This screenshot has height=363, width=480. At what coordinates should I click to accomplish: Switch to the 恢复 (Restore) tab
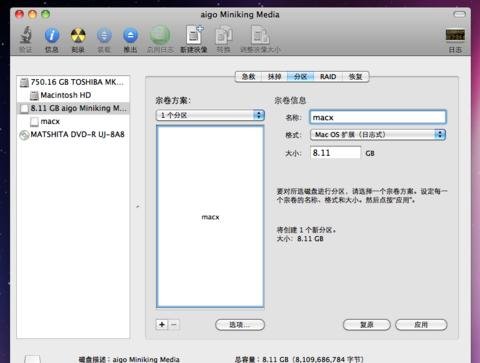tap(355, 77)
